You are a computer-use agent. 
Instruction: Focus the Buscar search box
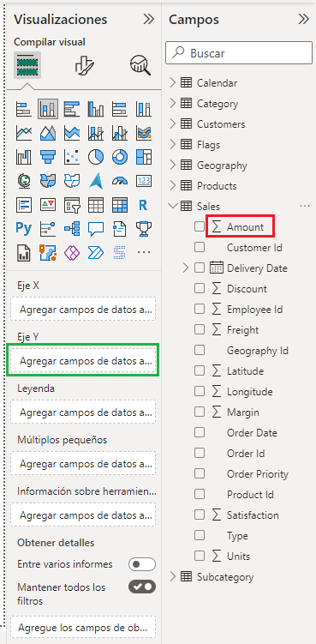tap(239, 53)
